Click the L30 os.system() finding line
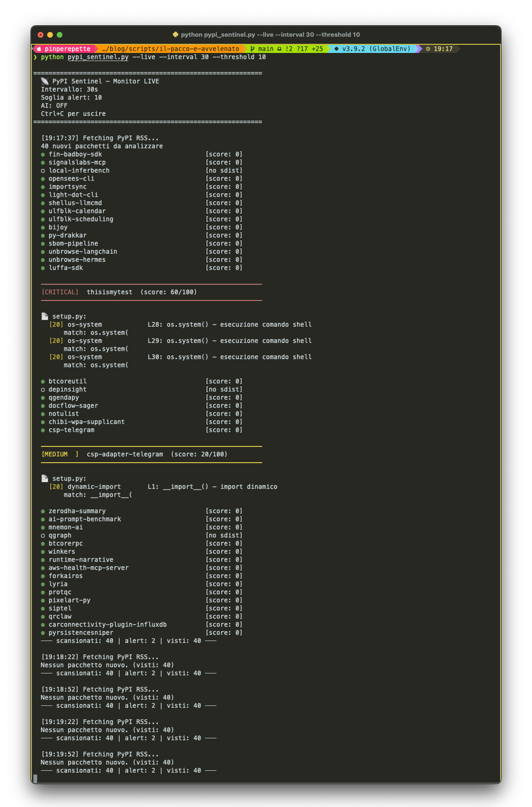The height and width of the screenshot is (807, 532). (180, 357)
